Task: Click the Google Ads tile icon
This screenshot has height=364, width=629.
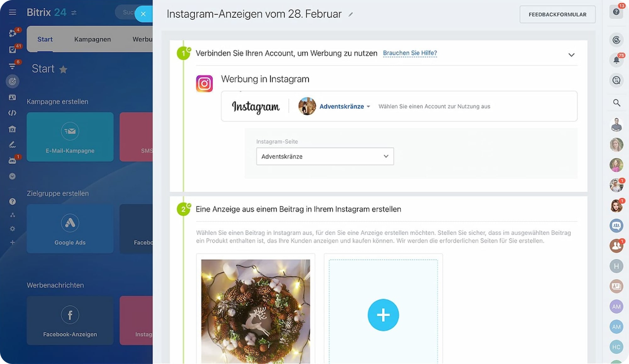Action: point(70,223)
